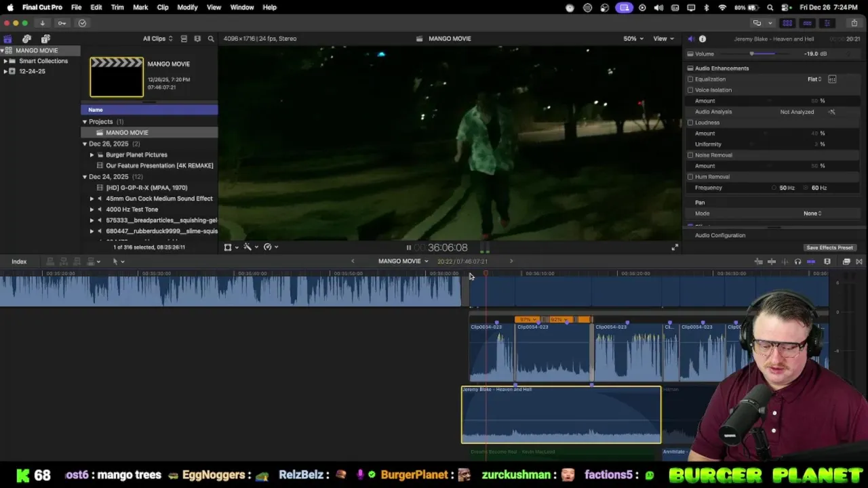
Task: Open the equalizer controls icon
Action: click(x=832, y=79)
